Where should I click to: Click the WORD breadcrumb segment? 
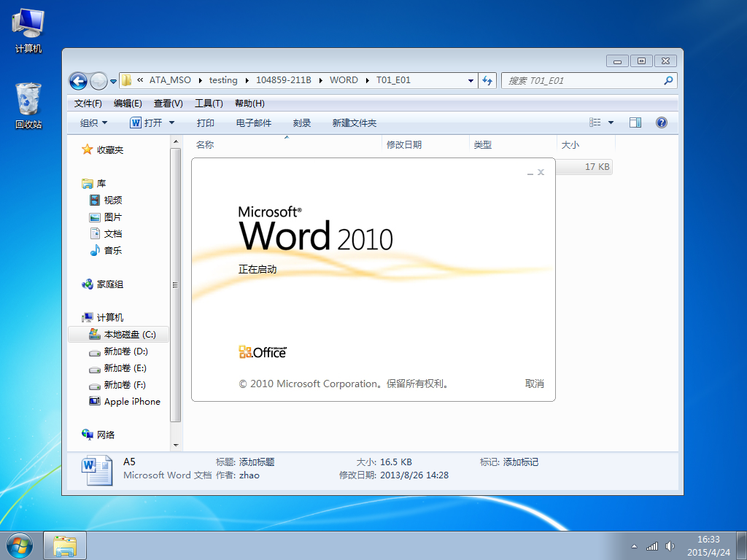[344, 80]
